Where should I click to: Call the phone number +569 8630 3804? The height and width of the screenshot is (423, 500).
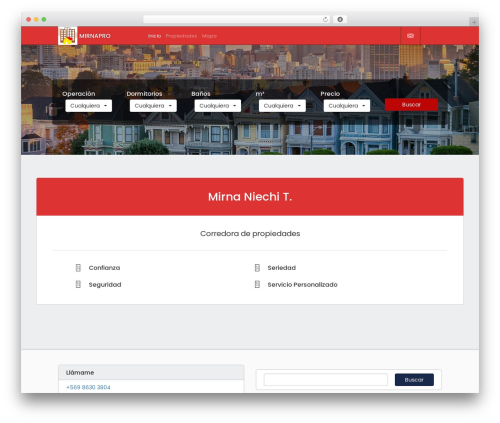click(x=88, y=387)
